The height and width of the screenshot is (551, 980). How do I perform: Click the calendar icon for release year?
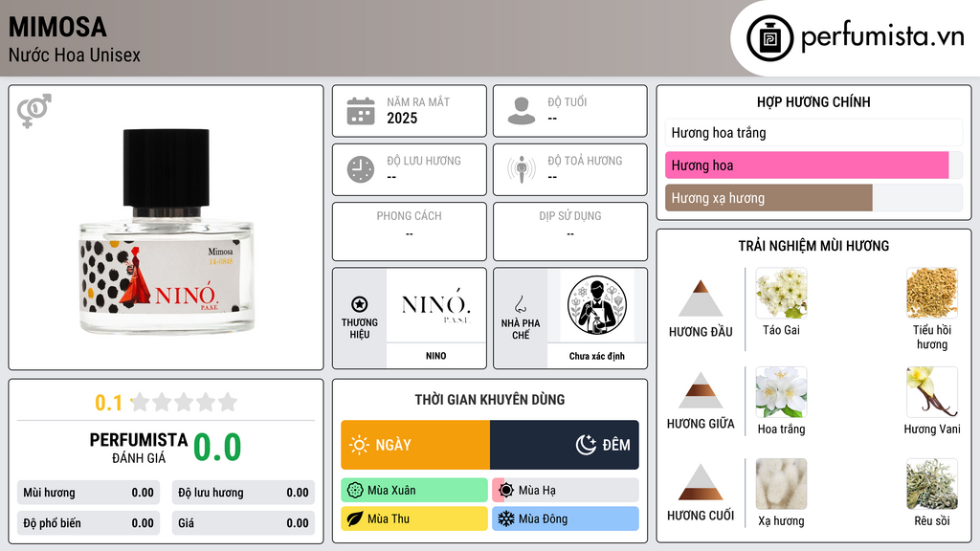[x=361, y=111]
